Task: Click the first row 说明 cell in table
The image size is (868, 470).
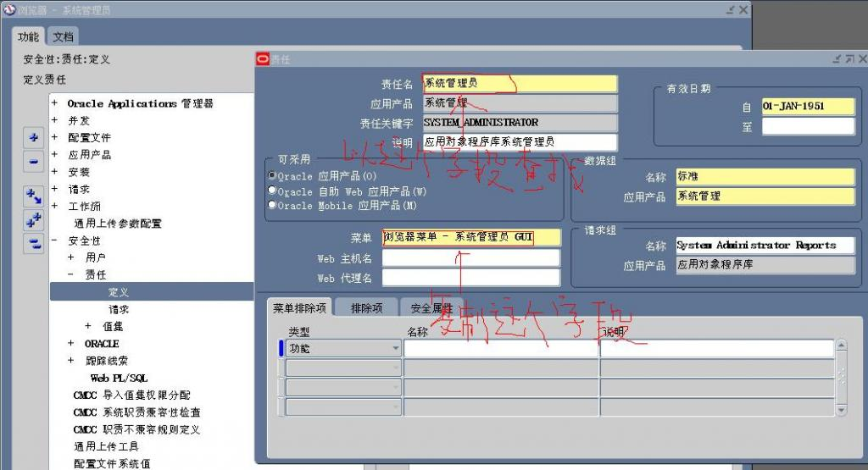Action: coord(717,348)
